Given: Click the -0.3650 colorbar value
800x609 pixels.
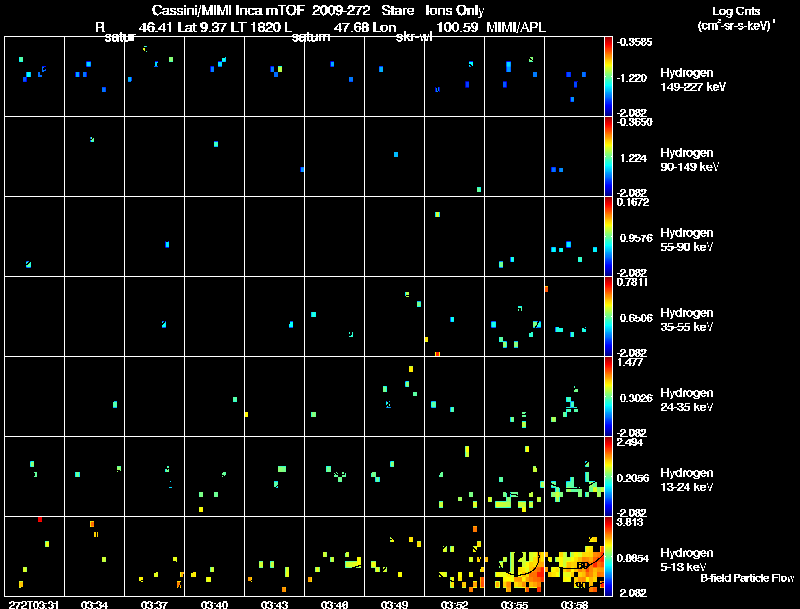Looking at the screenshot, I should tap(634, 122).
